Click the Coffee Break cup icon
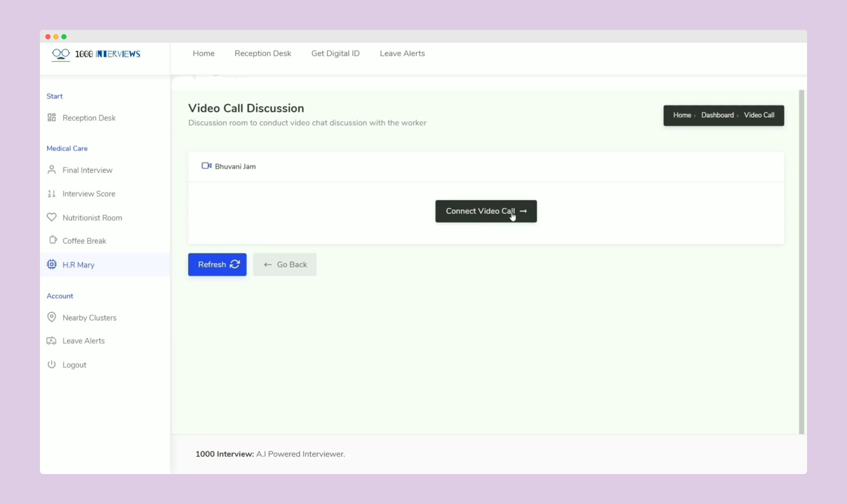Viewport: 847px width, 504px height. [53, 240]
